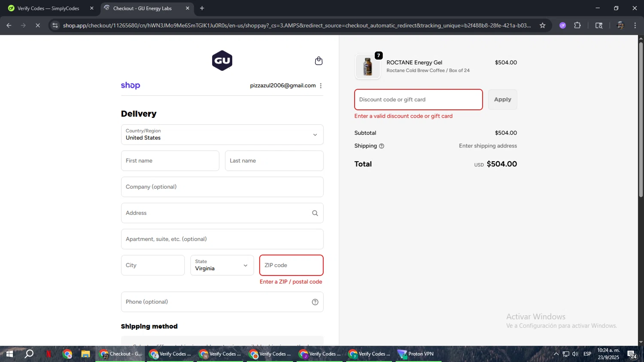
Task: Click the page vertical scrollbar
Action: point(641,119)
